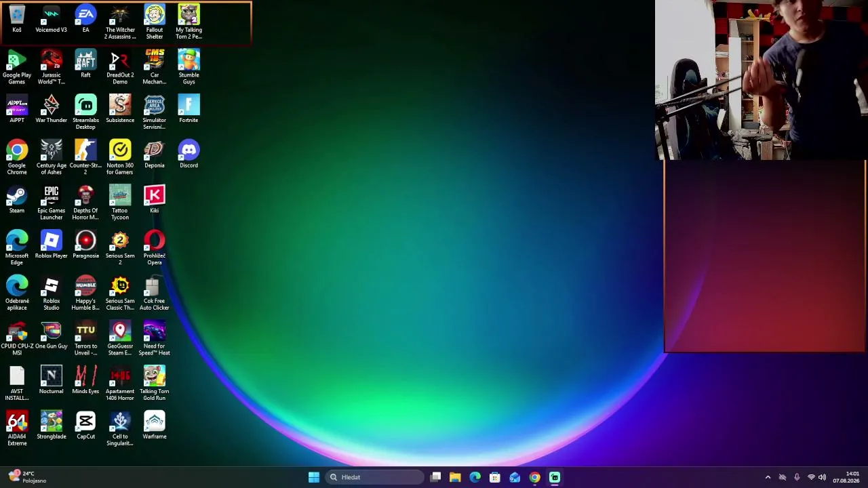Click the Hledat taskbar search field
The width and height of the screenshot is (868, 488).
(x=374, y=477)
